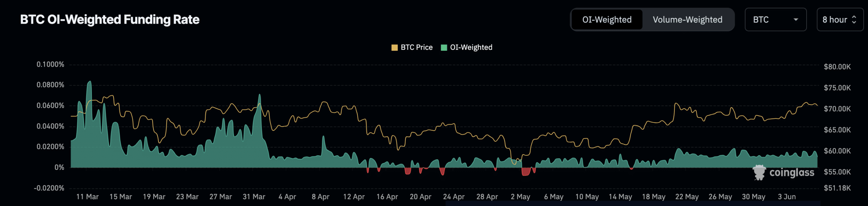Click the 8 hour up-down stepper arrows
This screenshot has height=206, width=868.
854,20
